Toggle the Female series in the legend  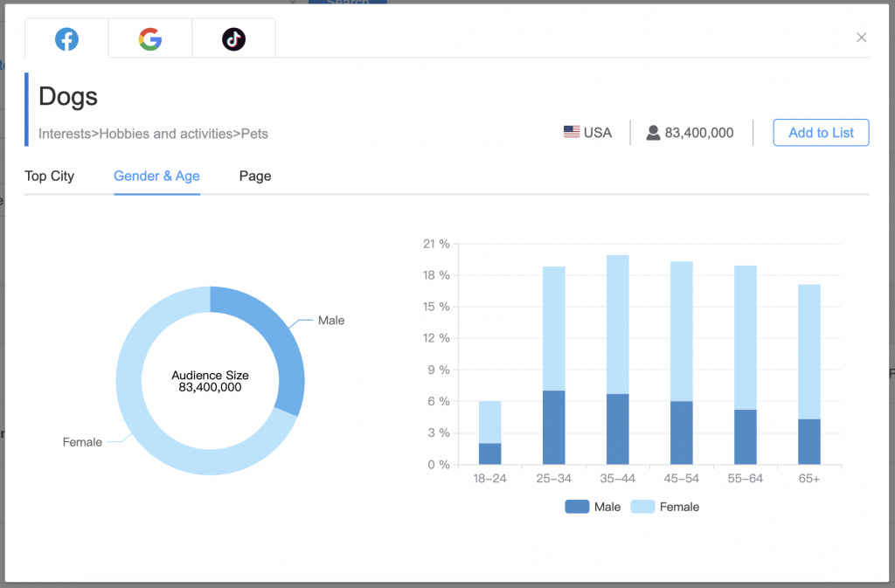point(677,507)
